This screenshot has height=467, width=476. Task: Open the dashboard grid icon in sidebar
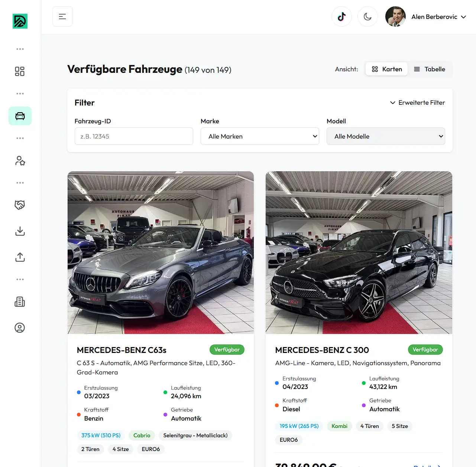pyautogui.click(x=20, y=71)
